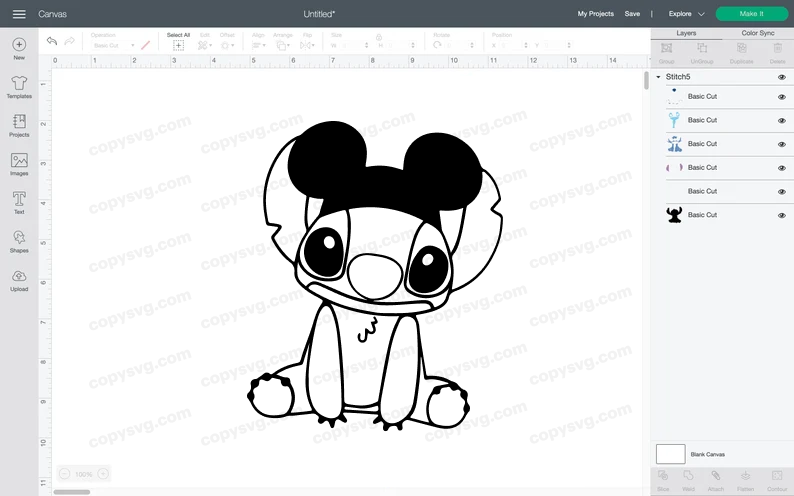The height and width of the screenshot is (496, 794).
Task: Toggle eye for the purple inner-ears layer
Action: point(782,168)
